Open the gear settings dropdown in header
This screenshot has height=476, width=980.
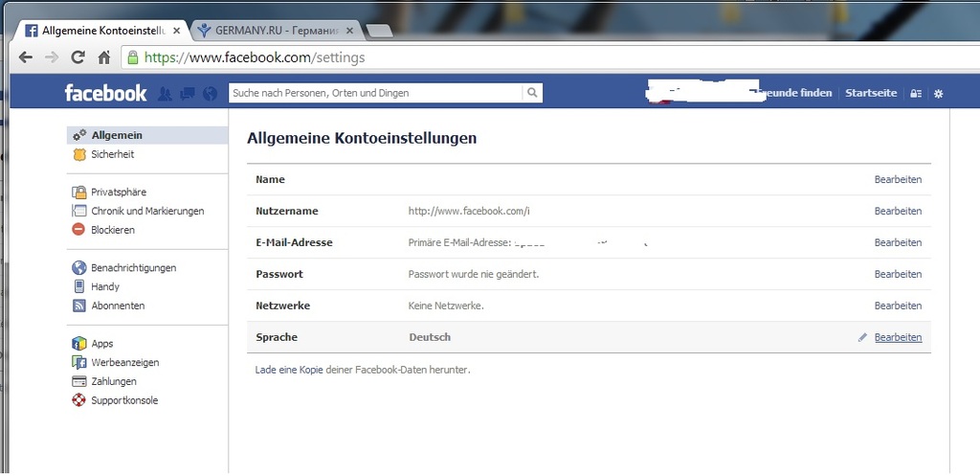[x=938, y=94]
